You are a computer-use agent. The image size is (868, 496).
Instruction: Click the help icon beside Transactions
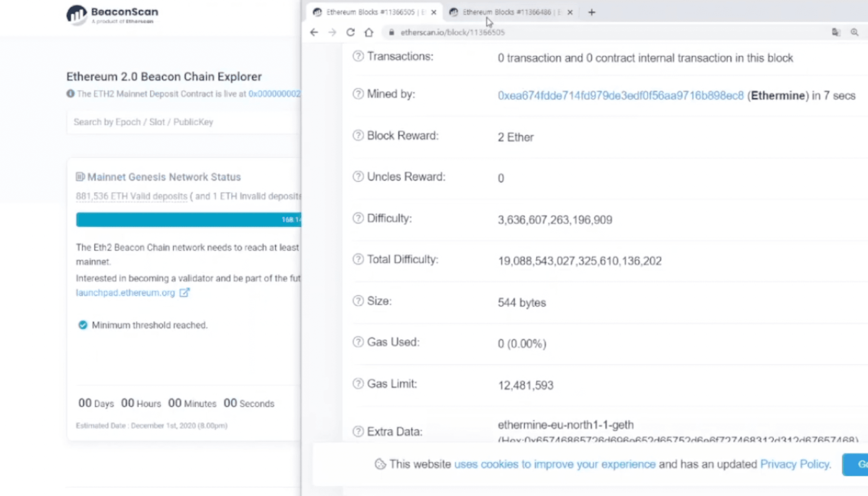(358, 56)
